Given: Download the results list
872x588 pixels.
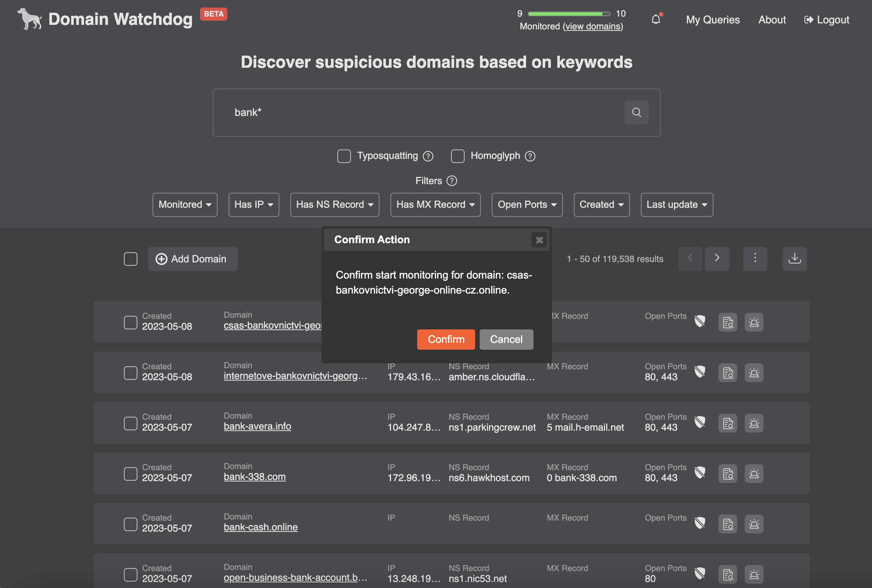Looking at the screenshot, I should [x=794, y=259].
